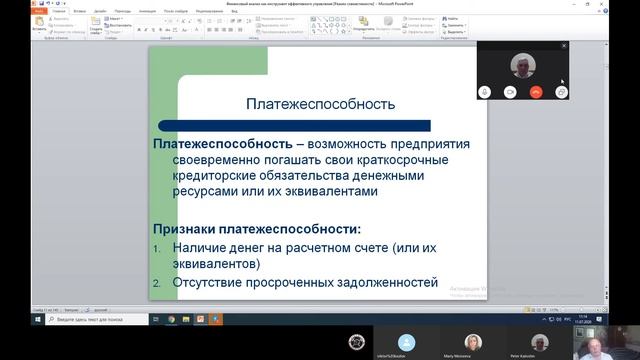
Task: Open the Рецензирование ribbon tab
Action: [x=209, y=11]
